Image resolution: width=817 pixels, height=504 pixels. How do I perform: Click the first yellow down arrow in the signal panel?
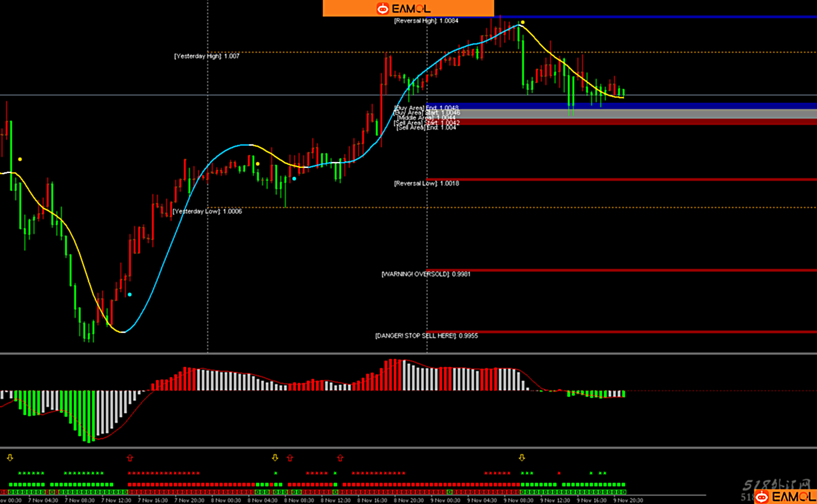pos(10,458)
